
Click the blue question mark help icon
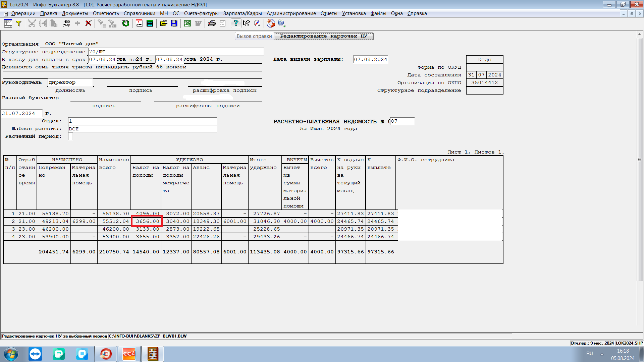point(236,23)
